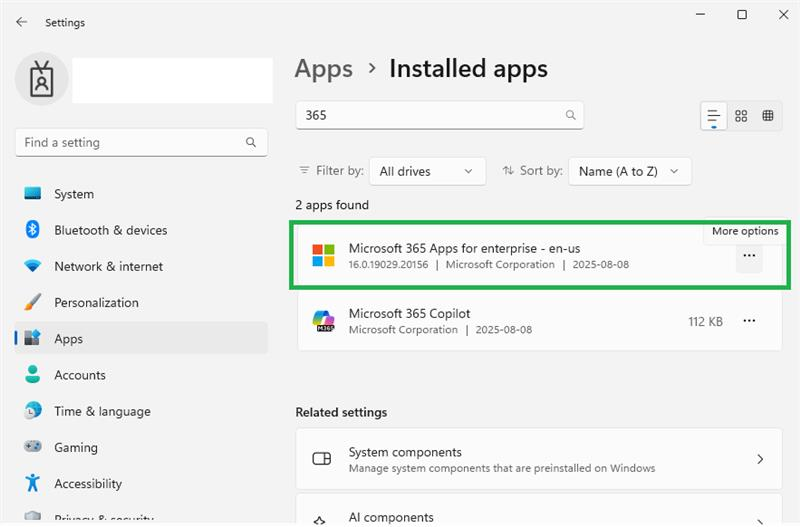
Task: Click the Accessibility figure icon
Action: click(33, 483)
